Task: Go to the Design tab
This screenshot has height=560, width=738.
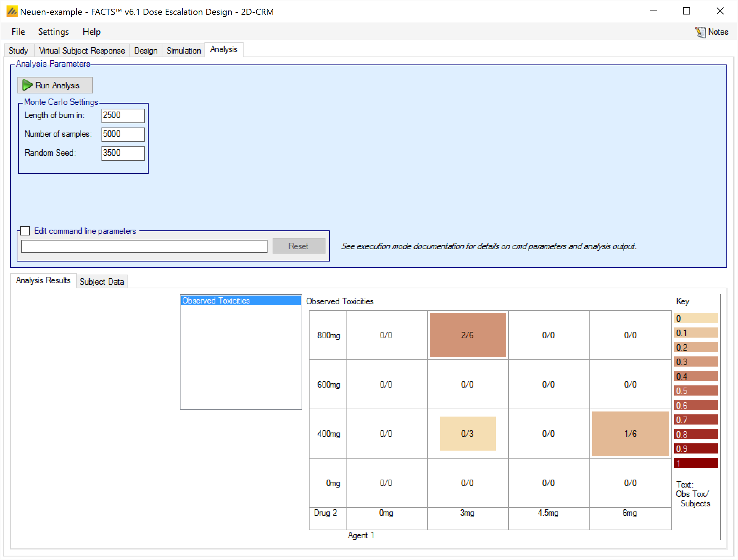Action: click(x=146, y=51)
